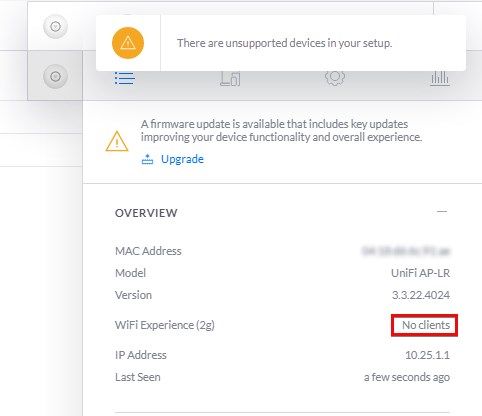This screenshot has width=482, height=416.
Task: Open the gear Config tab icon
Action: [x=335, y=78]
